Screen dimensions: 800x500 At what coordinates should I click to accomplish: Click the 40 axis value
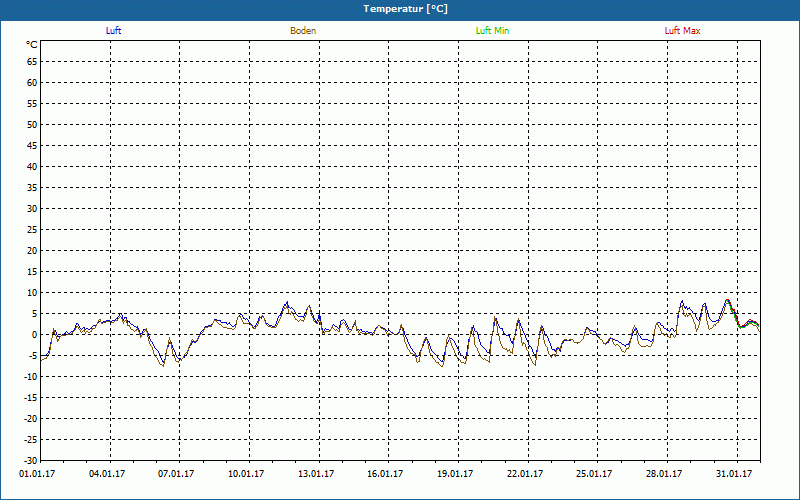[x=32, y=167]
